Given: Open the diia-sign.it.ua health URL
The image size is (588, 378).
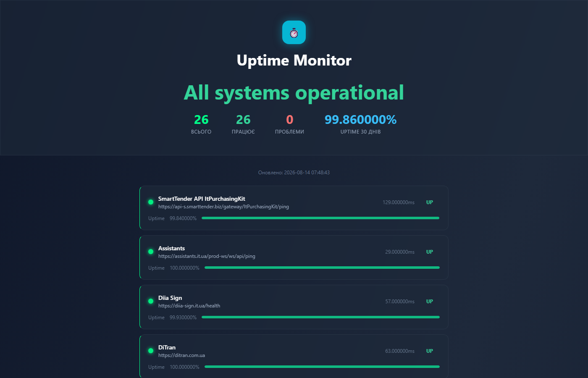Looking at the screenshot, I should (189, 306).
